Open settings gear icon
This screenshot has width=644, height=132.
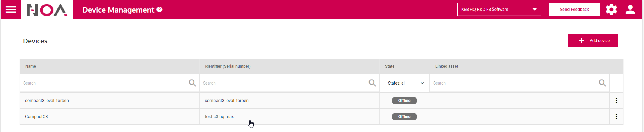point(611,10)
